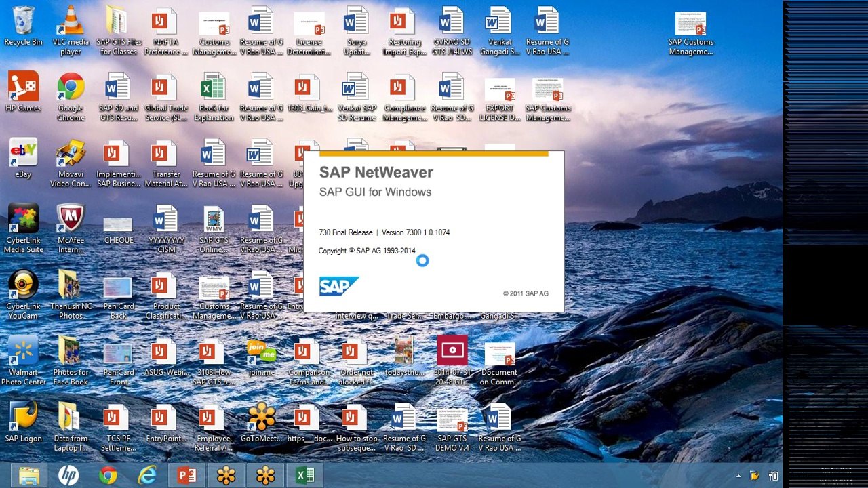Open the McAfee Internet Security shortcut
Image resolution: width=868 pixels, height=488 pixels.
(71, 229)
